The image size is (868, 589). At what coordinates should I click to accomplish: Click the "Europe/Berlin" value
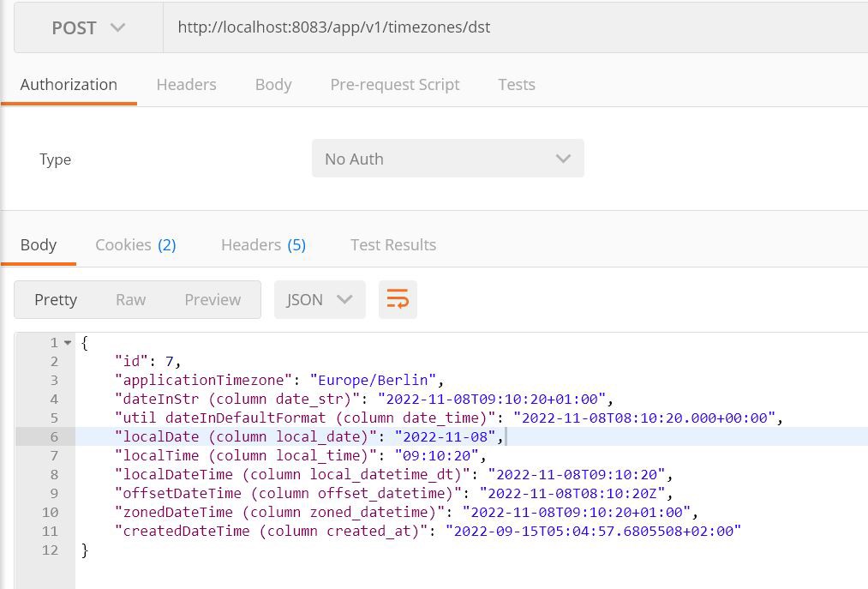(x=373, y=380)
